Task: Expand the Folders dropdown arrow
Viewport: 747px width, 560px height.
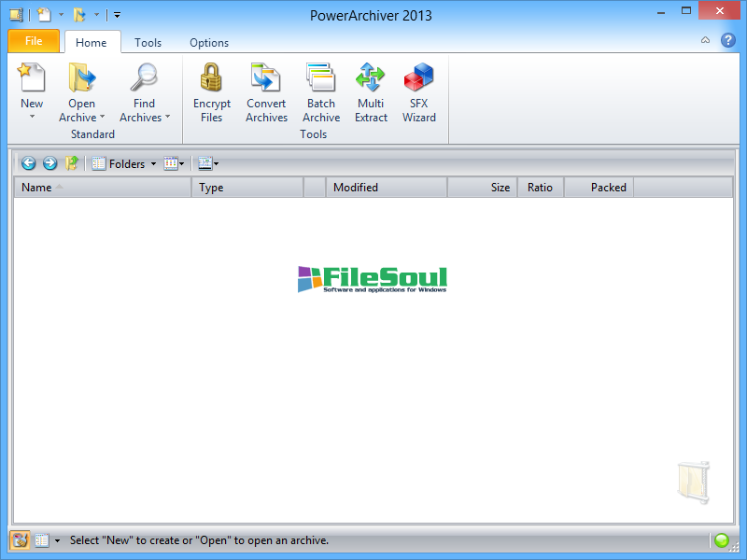Action: 153,164
